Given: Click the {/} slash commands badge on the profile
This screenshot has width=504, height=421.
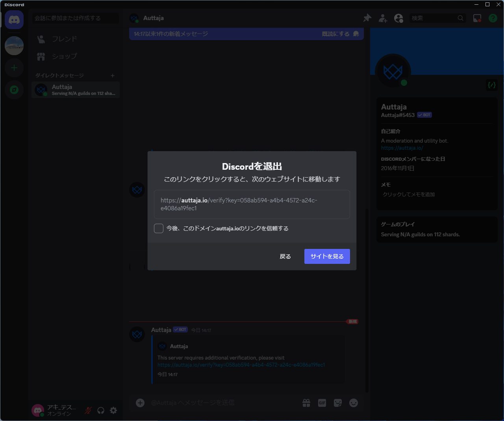Looking at the screenshot, I should pos(491,85).
